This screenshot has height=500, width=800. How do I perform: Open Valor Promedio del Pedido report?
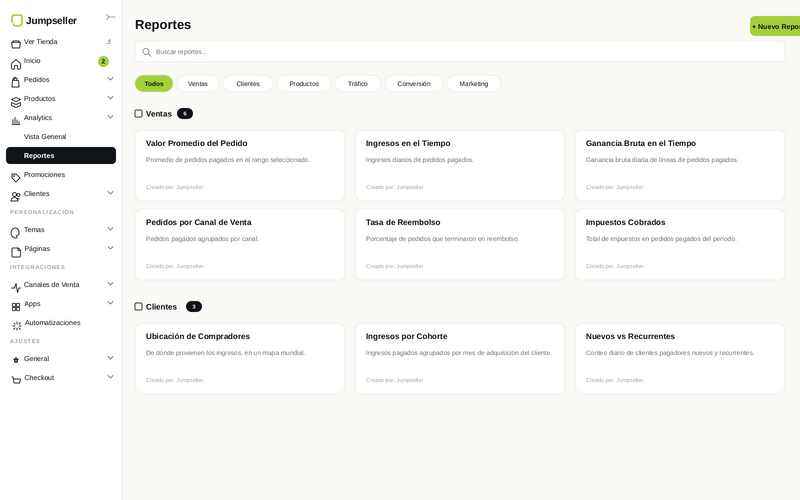(240, 165)
